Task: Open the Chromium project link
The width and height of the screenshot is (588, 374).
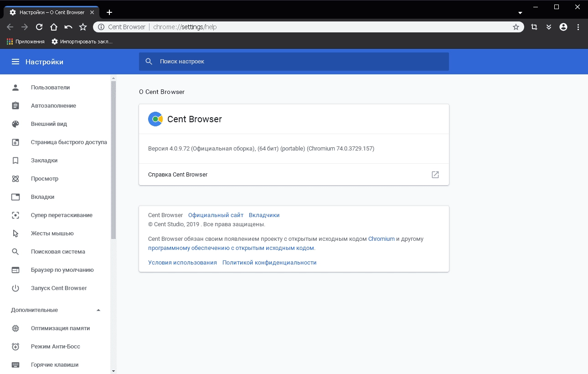Action: pos(381,239)
